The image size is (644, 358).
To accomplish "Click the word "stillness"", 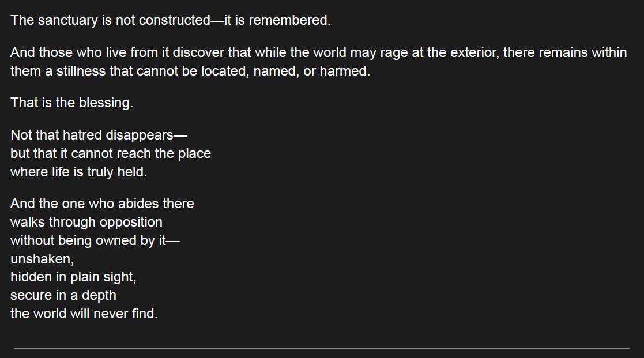I will (81, 71).
